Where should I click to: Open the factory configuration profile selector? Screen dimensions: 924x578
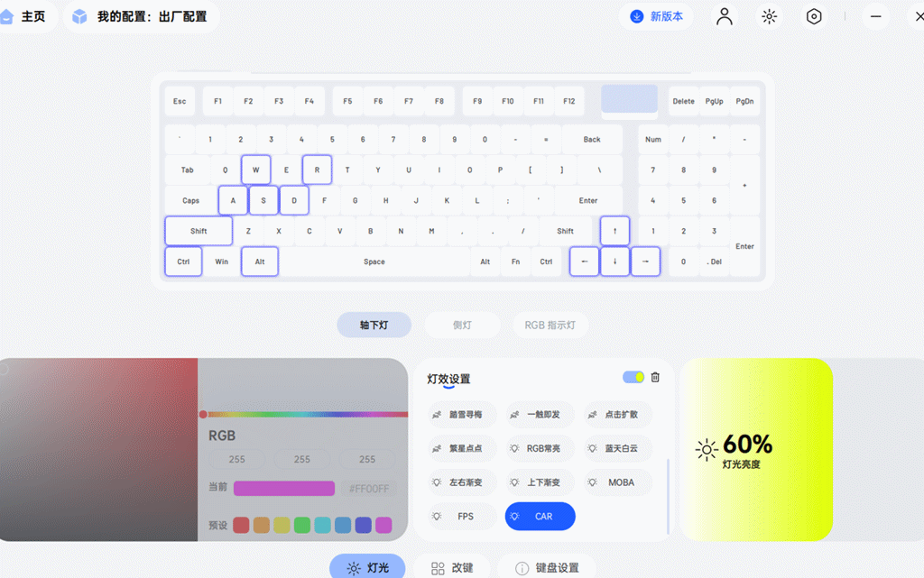coord(142,16)
